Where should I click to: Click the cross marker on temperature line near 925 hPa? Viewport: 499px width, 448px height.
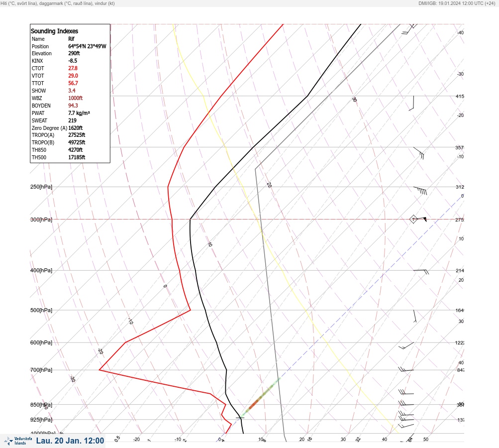[x=240, y=418]
